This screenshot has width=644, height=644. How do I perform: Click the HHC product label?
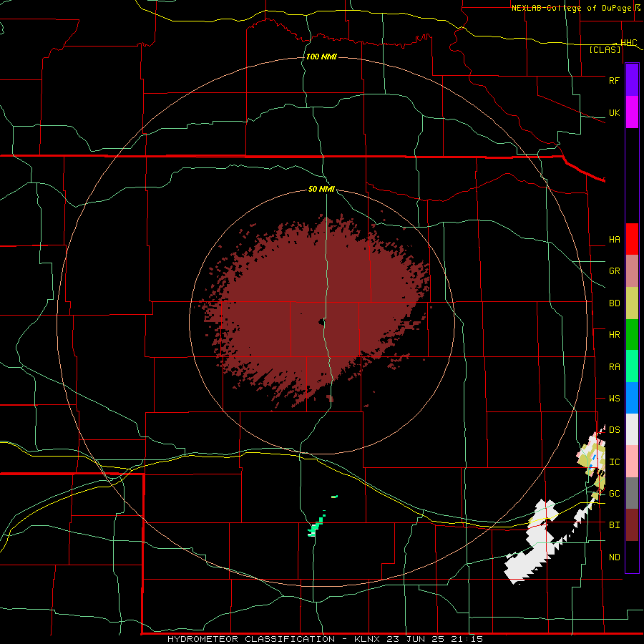coord(628,43)
